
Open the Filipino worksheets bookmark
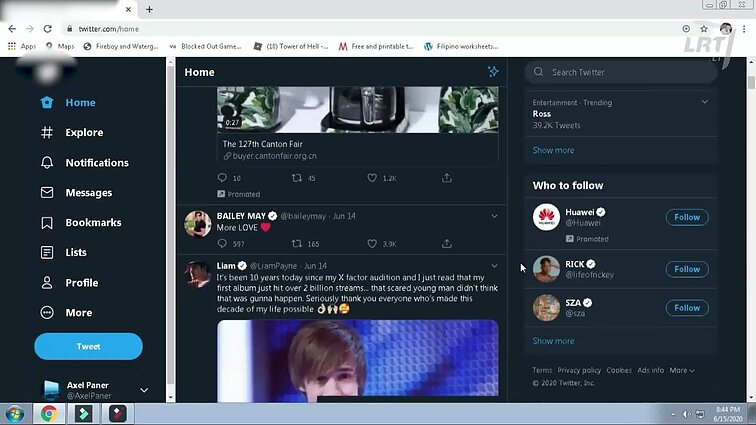pyautogui.click(x=461, y=46)
